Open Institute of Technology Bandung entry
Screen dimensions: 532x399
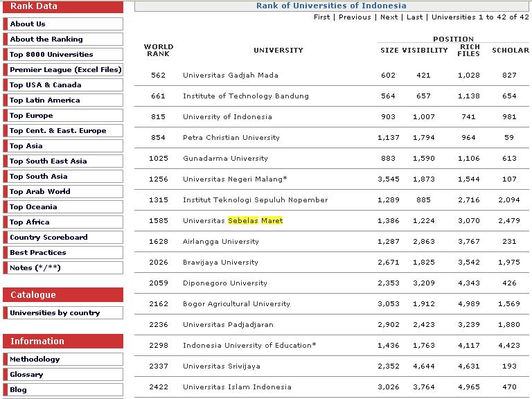246,96
